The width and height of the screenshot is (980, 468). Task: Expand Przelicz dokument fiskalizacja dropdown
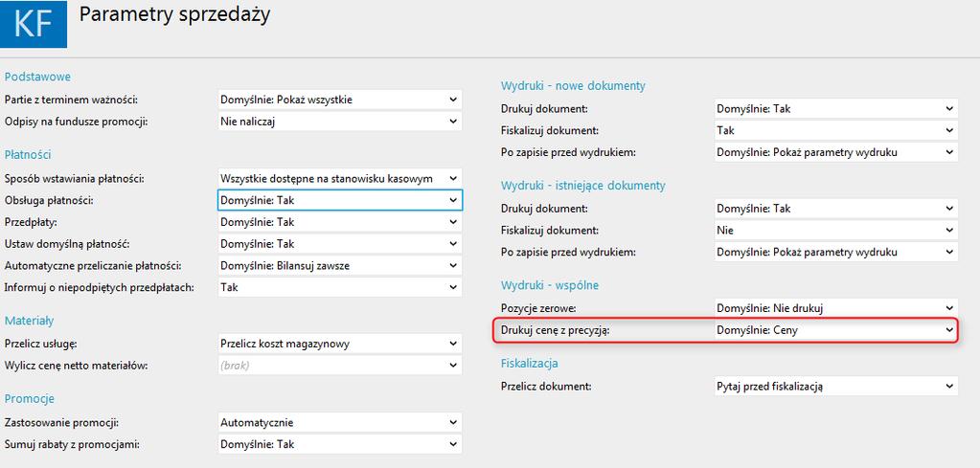coord(835,387)
